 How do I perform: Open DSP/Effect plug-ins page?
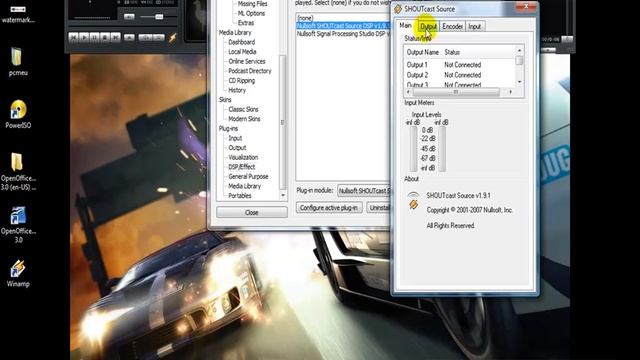(241, 167)
